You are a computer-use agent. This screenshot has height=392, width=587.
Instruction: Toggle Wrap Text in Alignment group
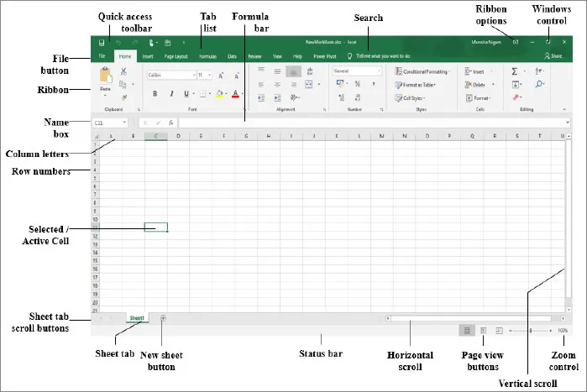click(310, 72)
